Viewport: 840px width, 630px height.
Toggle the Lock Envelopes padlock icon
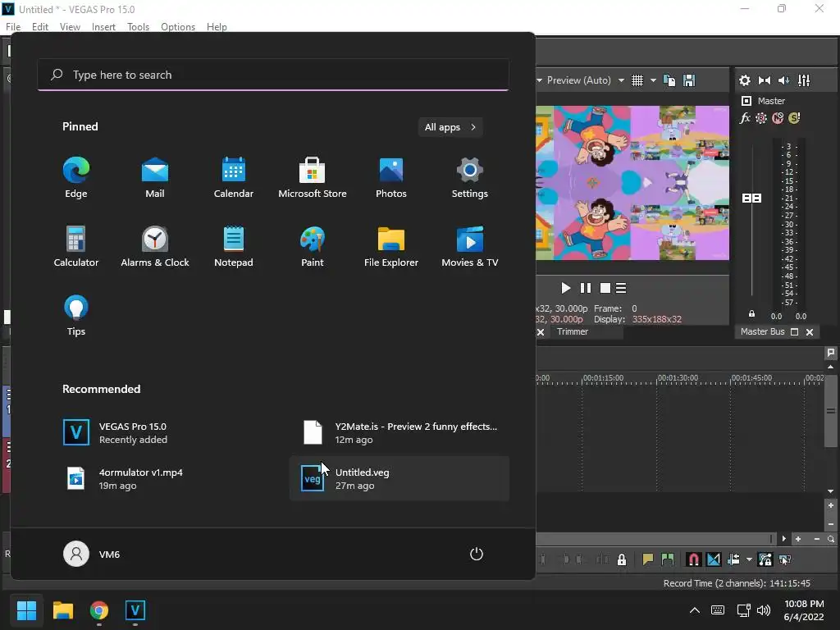pyautogui.click(x=622, y=559)
